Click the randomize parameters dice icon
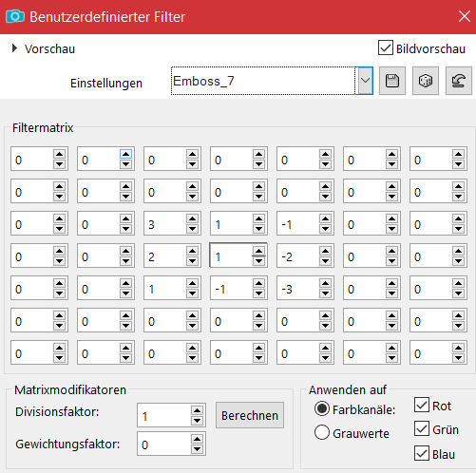Viewport: 476px width, 473px height. 426,81
